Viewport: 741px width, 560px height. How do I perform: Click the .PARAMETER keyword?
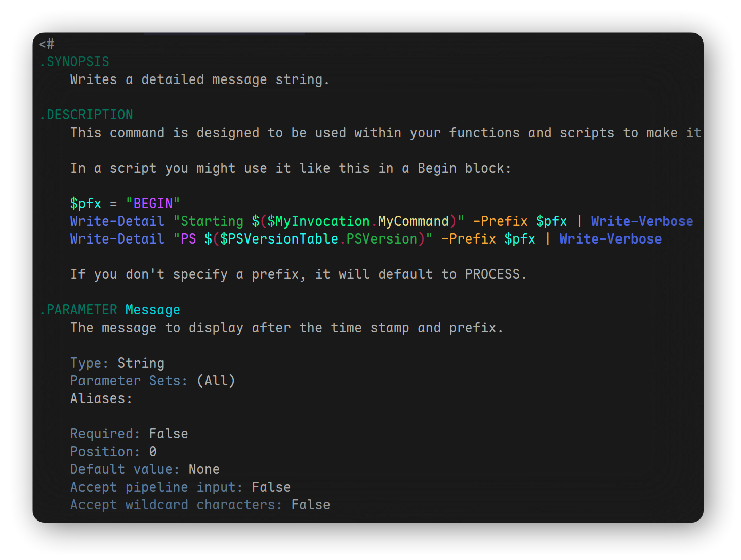pyautogui.click(x=78, y=310)
